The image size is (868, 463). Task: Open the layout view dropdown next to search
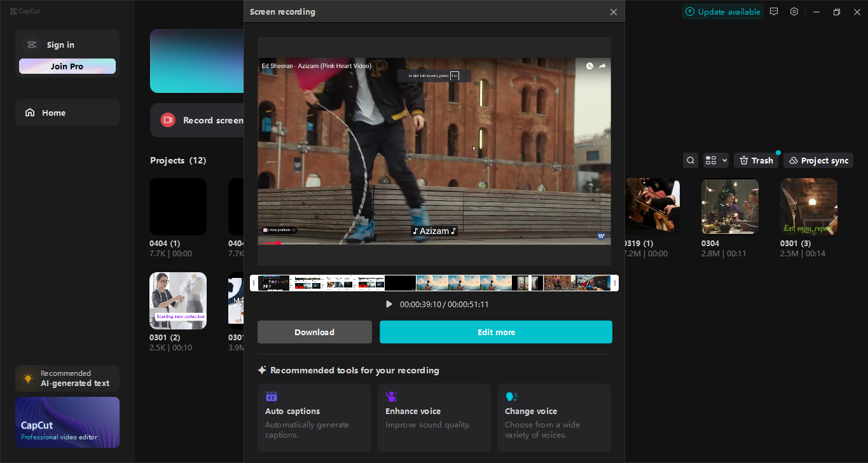(715, 160)
